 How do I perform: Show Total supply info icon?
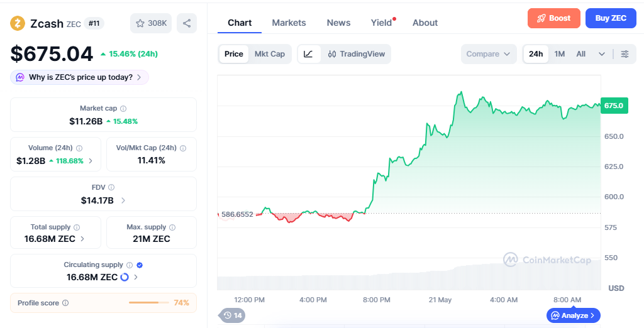coord(77,227)
